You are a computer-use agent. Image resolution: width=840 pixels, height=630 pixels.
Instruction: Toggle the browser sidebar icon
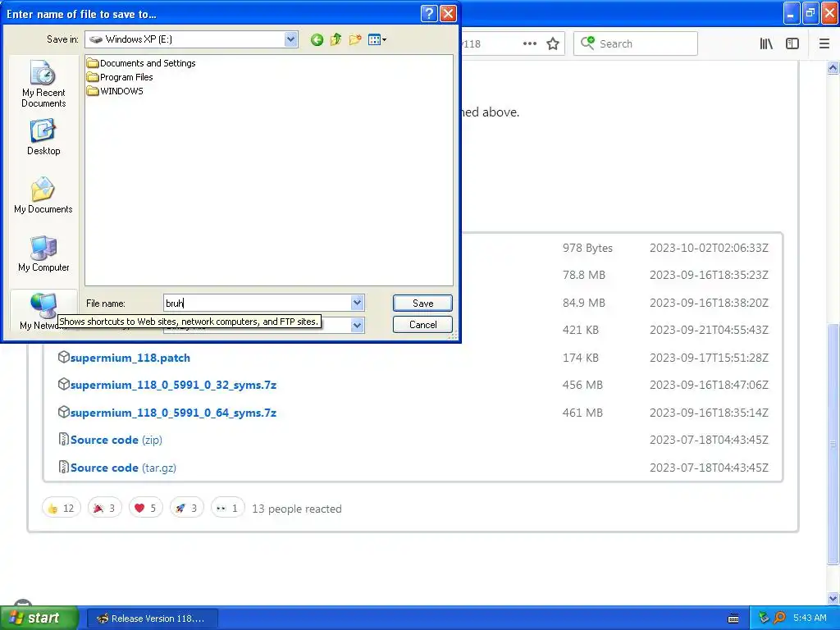(792, 44)
